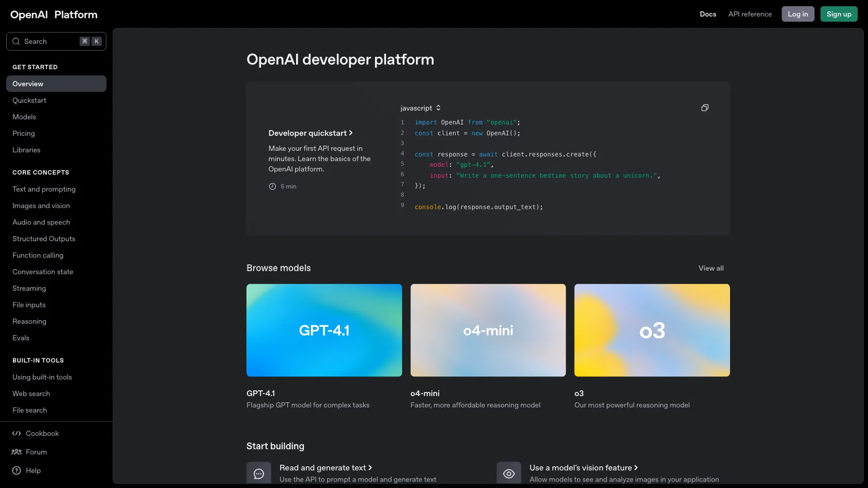Image resolution: width=868 pixels, height=488 pixels.
Task: Switch to the Docs tab
Action: click(x=708, y=14)
